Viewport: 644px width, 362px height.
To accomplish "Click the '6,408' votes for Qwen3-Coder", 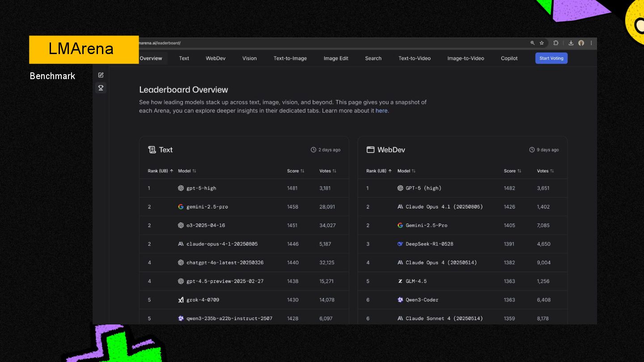I will pyautogui.click(x=544, y=300).
